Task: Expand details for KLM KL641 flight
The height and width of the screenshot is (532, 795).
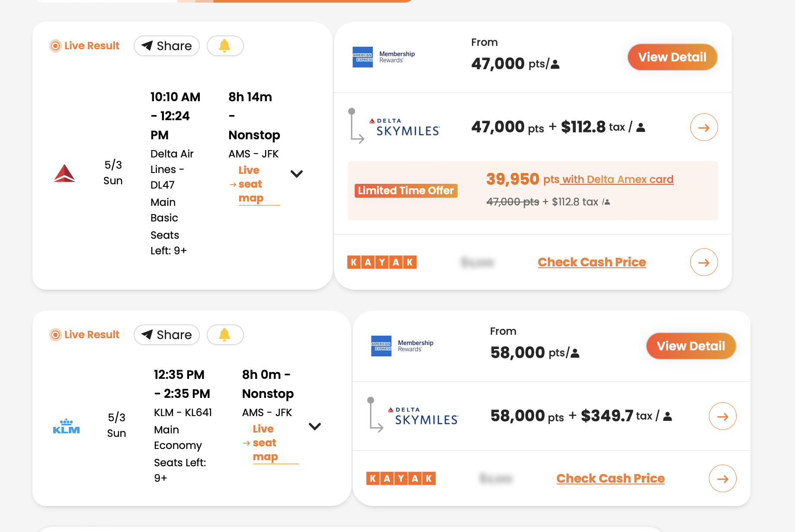Action: point(315,426)
